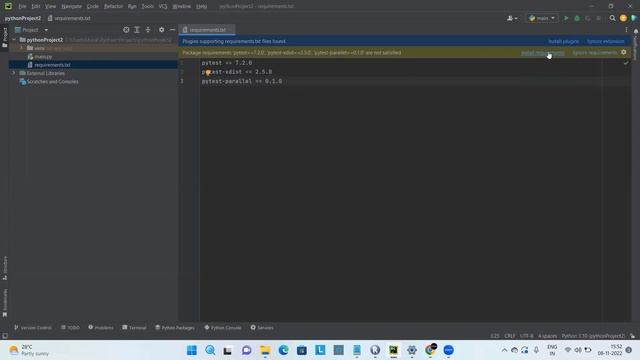
Task: Open the Help menu
Action: pos(201,7)
